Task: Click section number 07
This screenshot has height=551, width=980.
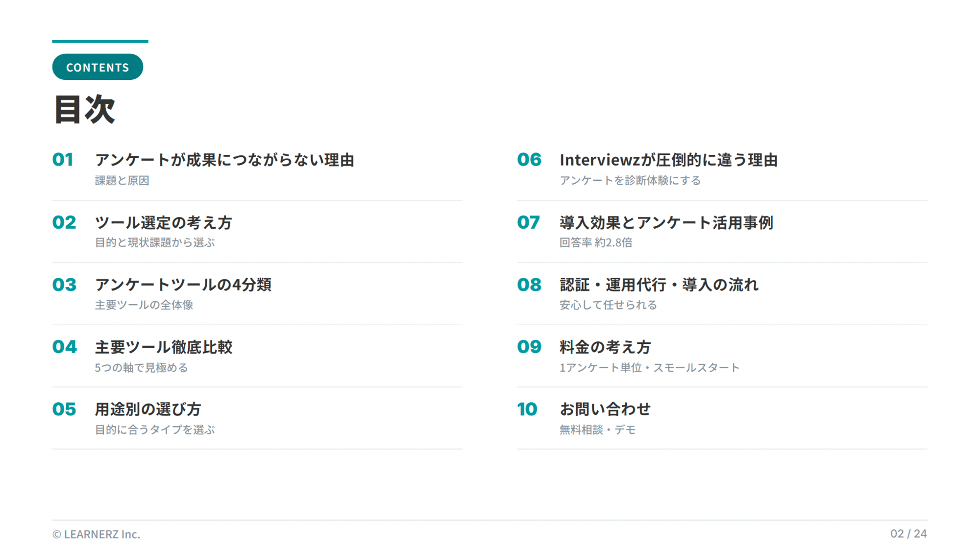Action: tap(528, 222)
